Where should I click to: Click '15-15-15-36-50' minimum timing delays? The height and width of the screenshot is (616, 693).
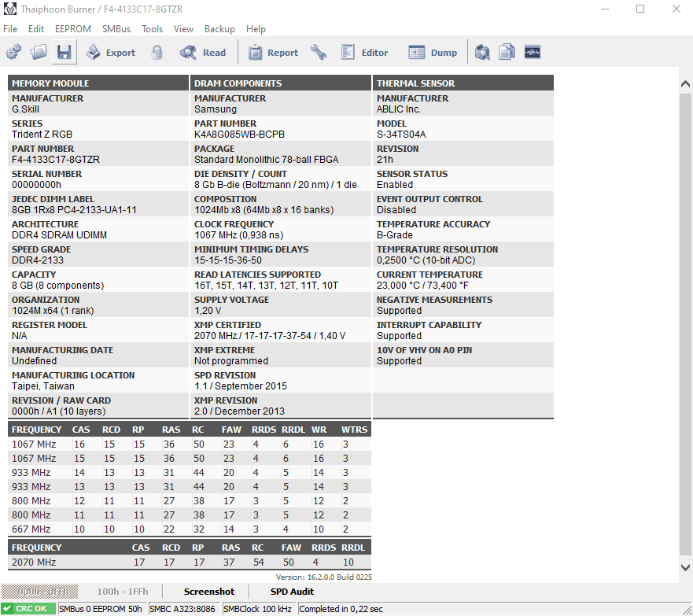point(228,260)
